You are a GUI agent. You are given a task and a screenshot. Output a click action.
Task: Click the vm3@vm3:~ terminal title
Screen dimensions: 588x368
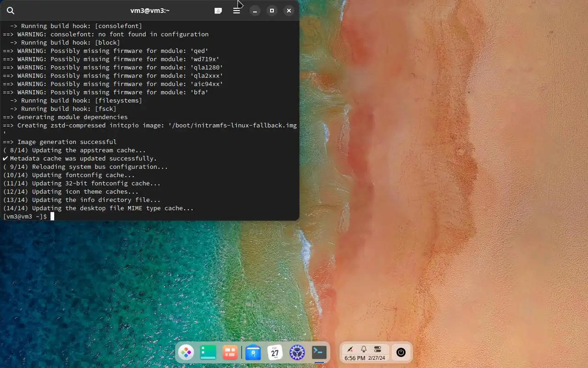point(150,10)
